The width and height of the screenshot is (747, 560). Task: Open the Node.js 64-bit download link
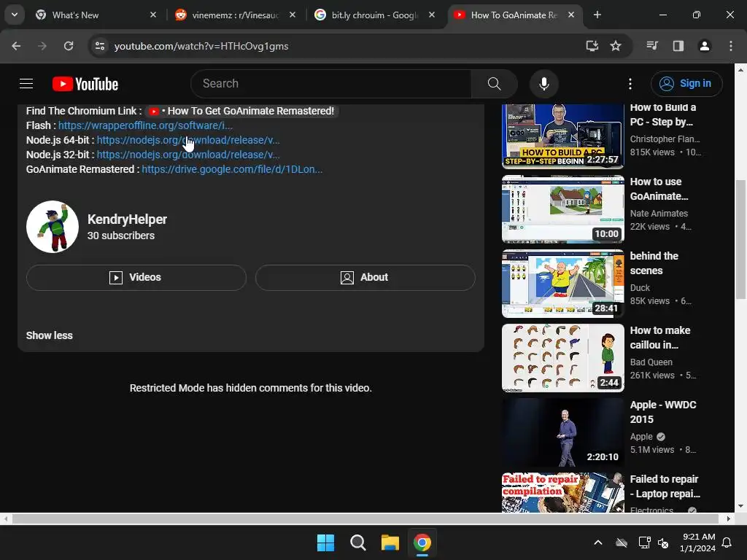pyautogui.click(x=188, y=141)
